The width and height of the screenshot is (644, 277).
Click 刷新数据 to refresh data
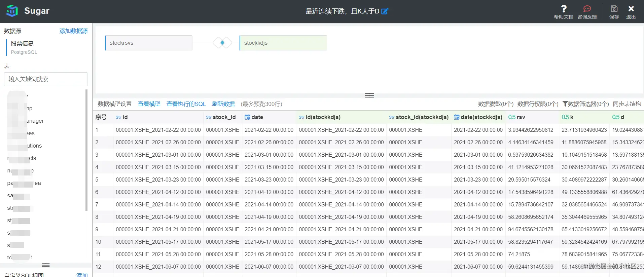point(223,104)
